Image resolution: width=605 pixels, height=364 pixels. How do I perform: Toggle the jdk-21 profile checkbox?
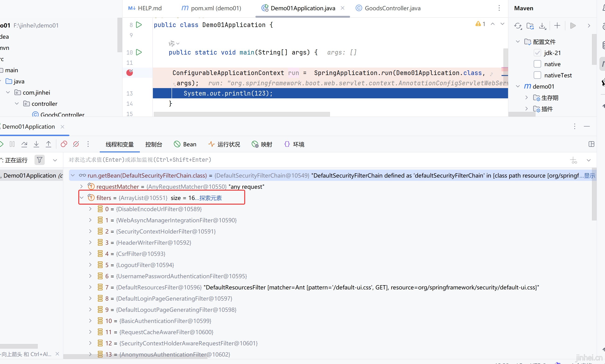(537, 53)
